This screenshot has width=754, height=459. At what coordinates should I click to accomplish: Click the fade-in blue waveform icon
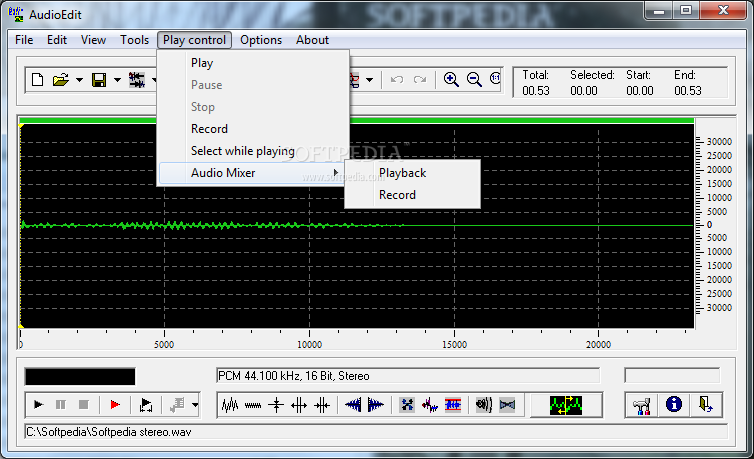(x=353, y=405)
